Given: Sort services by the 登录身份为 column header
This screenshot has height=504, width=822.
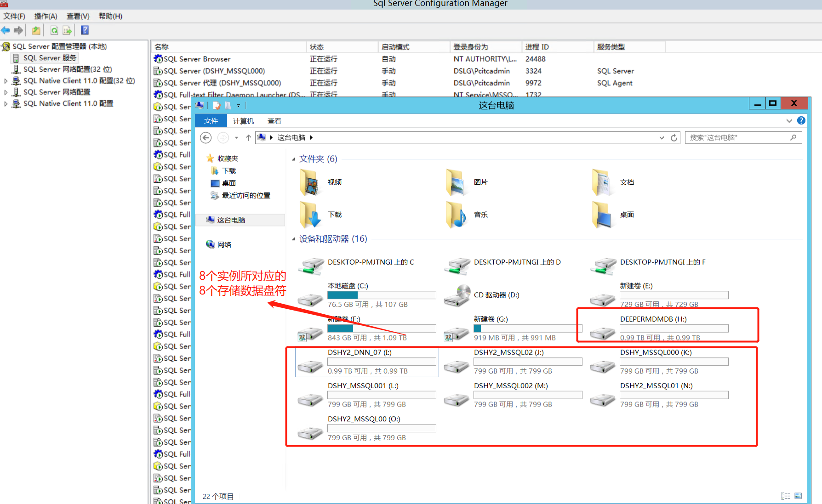Looking at the screenshot, I should (x=486, y=47).
